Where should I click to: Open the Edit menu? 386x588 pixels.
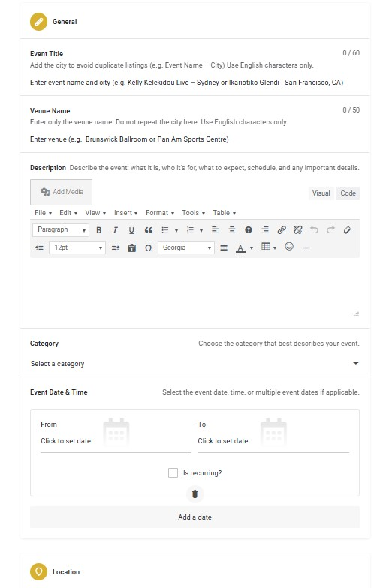[x=68, y=213]
